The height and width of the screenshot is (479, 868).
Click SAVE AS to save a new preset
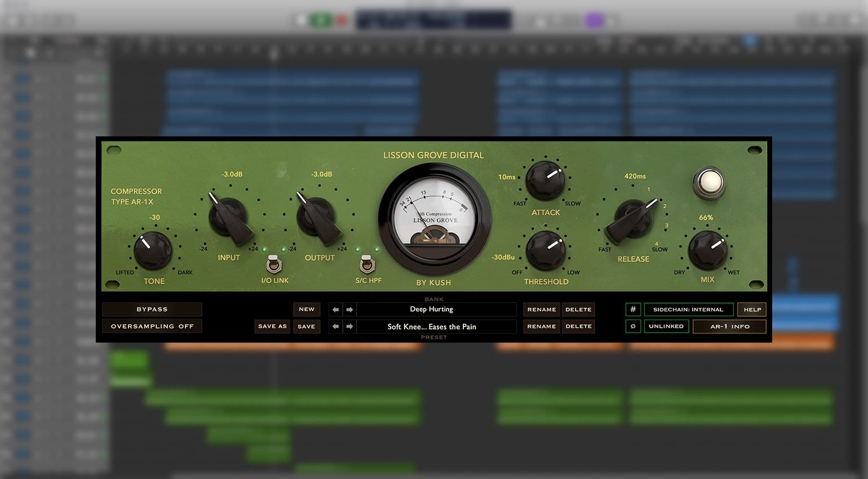[272, 326]
